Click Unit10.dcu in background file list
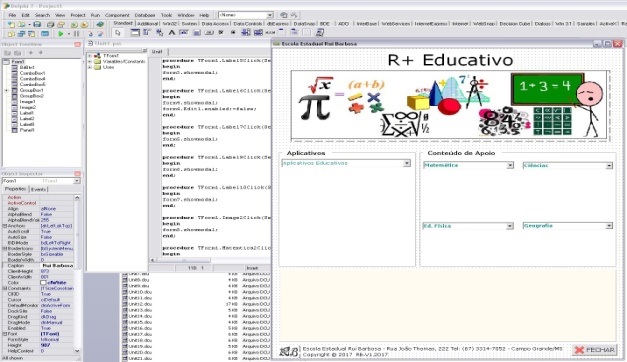This screenshot has height=362, width=627. coord(140,292)
